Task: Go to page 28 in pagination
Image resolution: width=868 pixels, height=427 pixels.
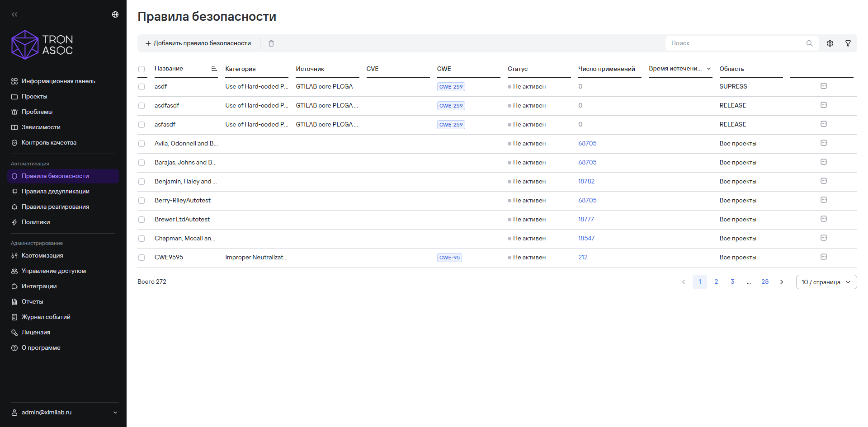Action: pyautogui.click(x=765, y=282)
